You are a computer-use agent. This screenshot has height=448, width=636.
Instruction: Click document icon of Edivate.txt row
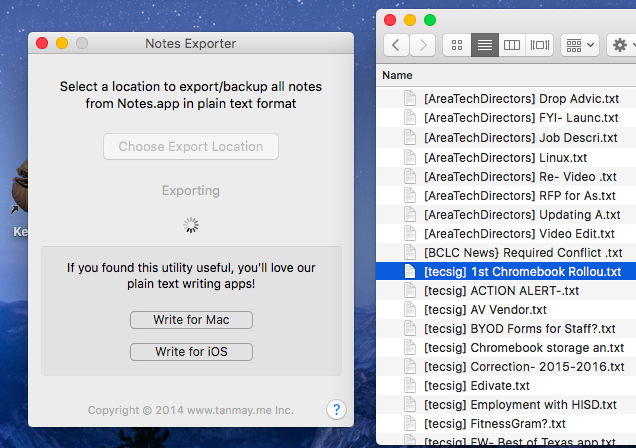point(410,386)
